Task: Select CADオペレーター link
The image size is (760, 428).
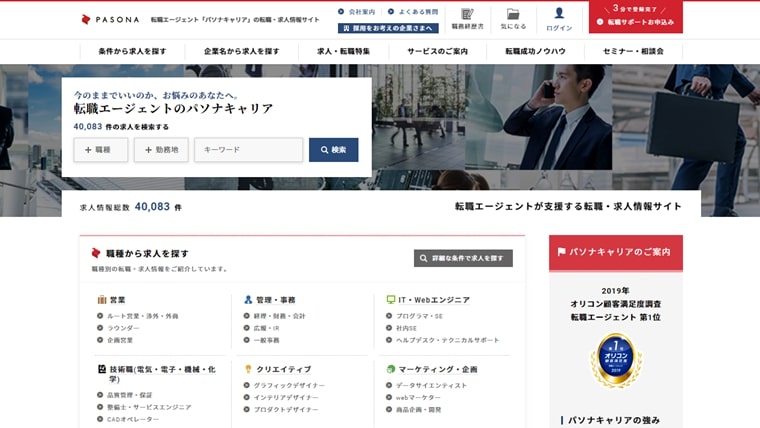Action: pos(133,419)
